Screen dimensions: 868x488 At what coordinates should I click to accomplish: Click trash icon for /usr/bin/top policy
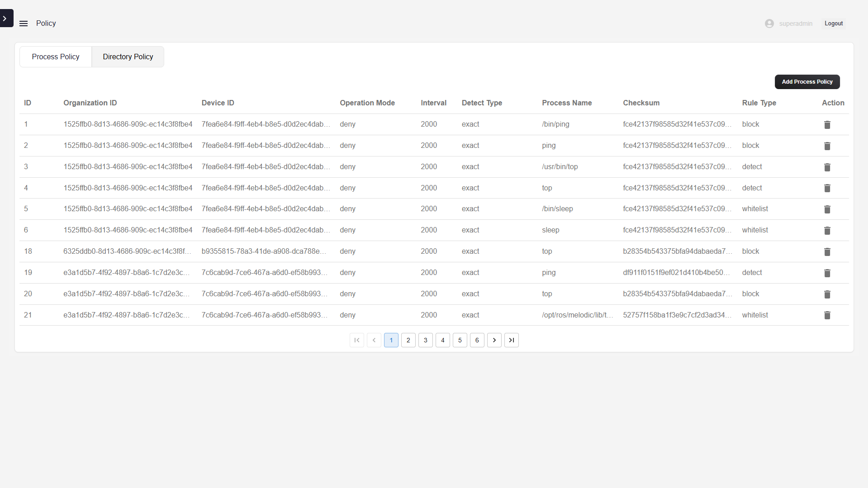pos(827,167)
